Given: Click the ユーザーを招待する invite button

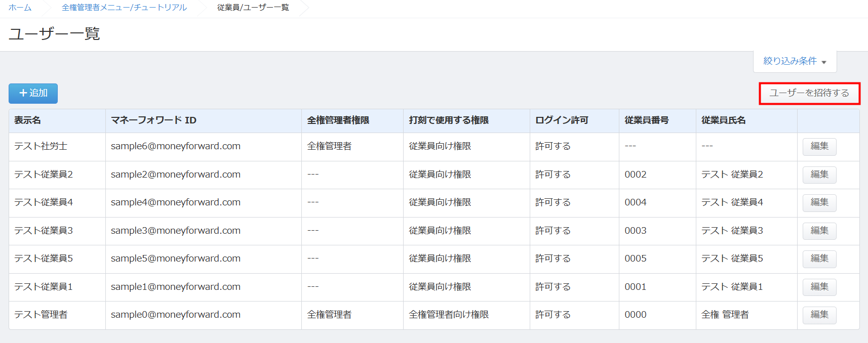Looking at the screenshot, I should click(809, 93).
